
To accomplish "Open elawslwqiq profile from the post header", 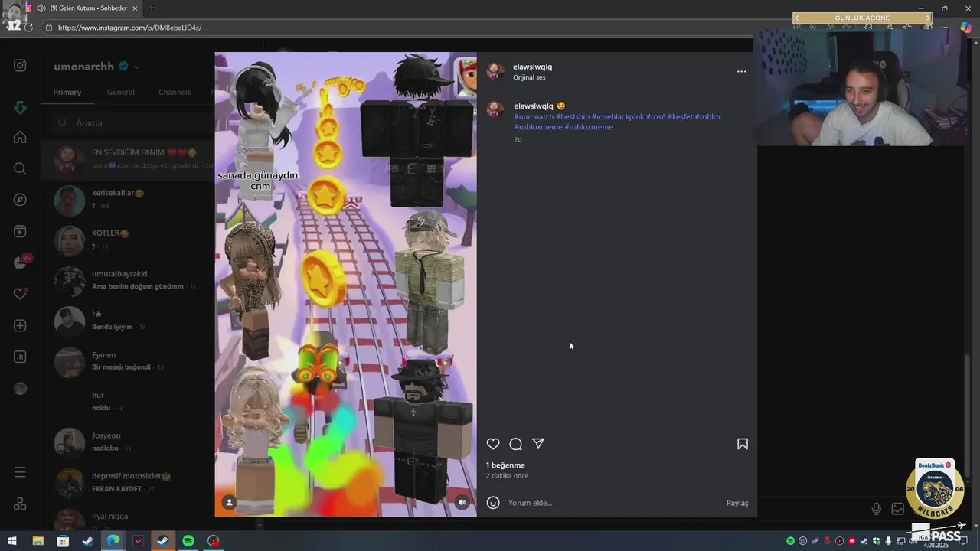I will click(532, 67).
